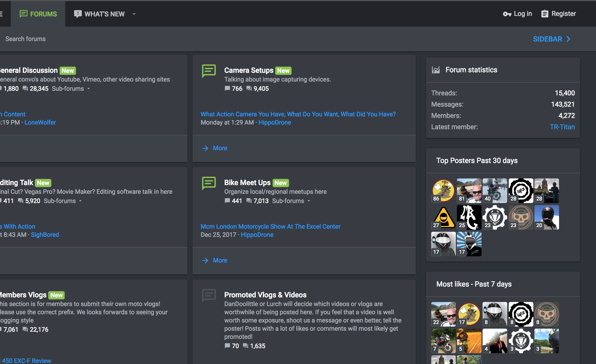Click threads icon beside 441 in Bike Meet Ups

227,201
